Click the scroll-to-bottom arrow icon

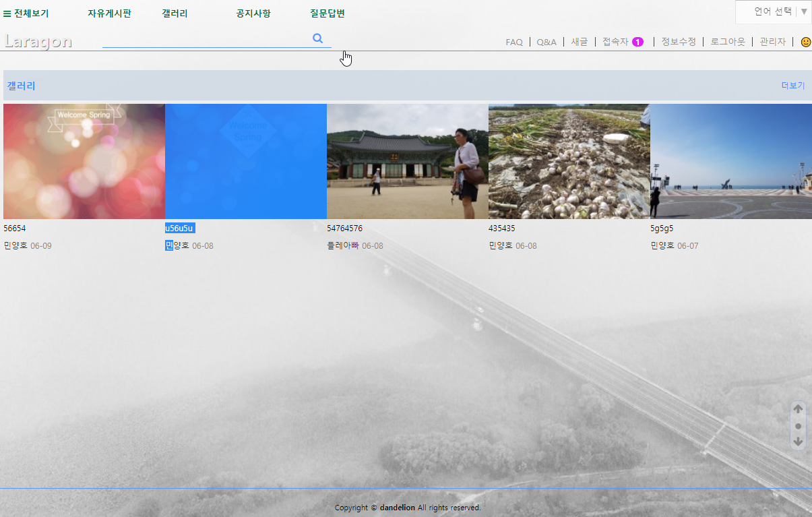(x=798, y=442)
